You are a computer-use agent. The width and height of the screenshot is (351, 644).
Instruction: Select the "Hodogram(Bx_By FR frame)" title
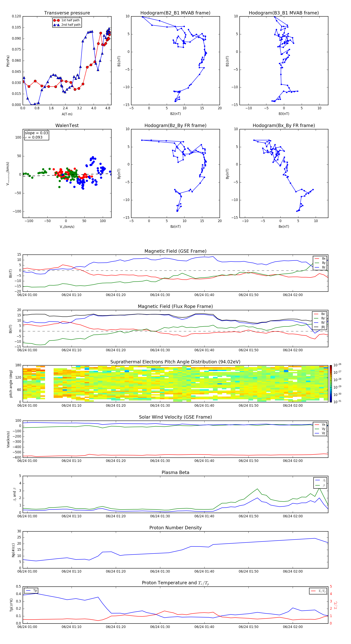point(284,125)
